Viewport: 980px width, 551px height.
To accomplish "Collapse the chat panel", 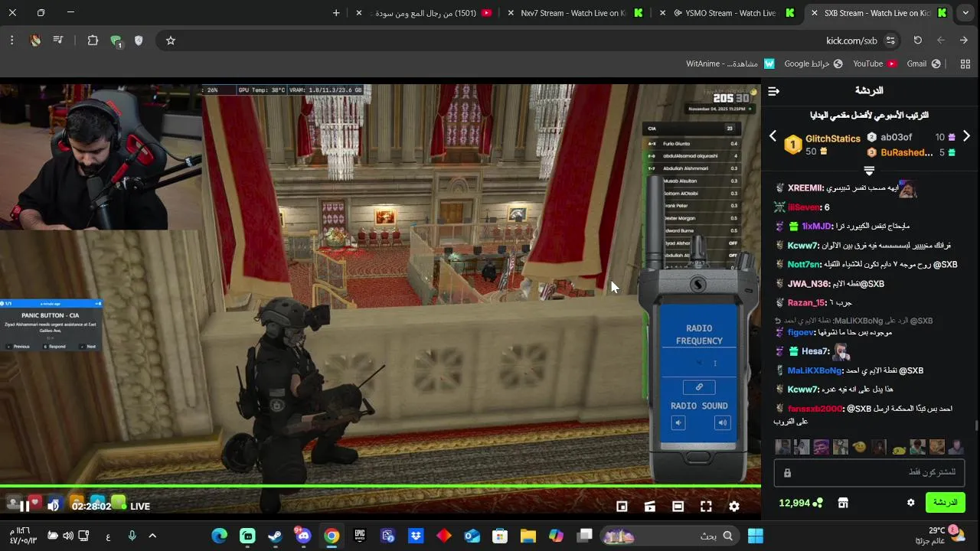I will 774,91.
